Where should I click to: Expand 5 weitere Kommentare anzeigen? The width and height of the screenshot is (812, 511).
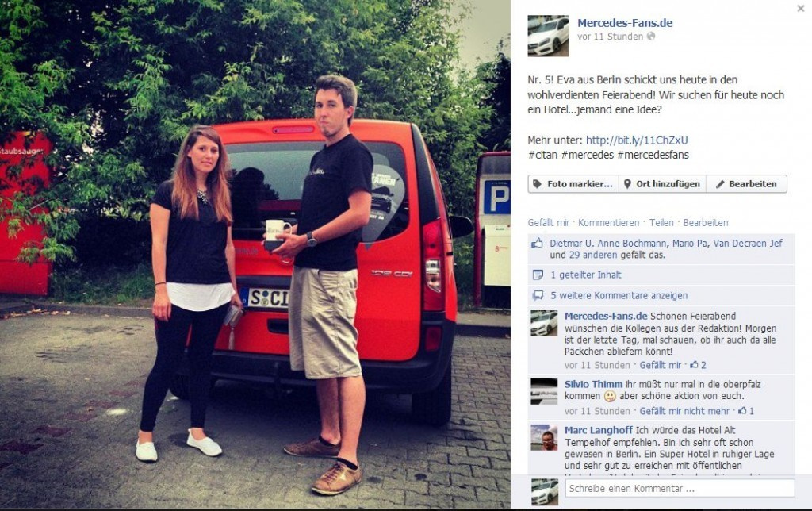tap(619, 296)
